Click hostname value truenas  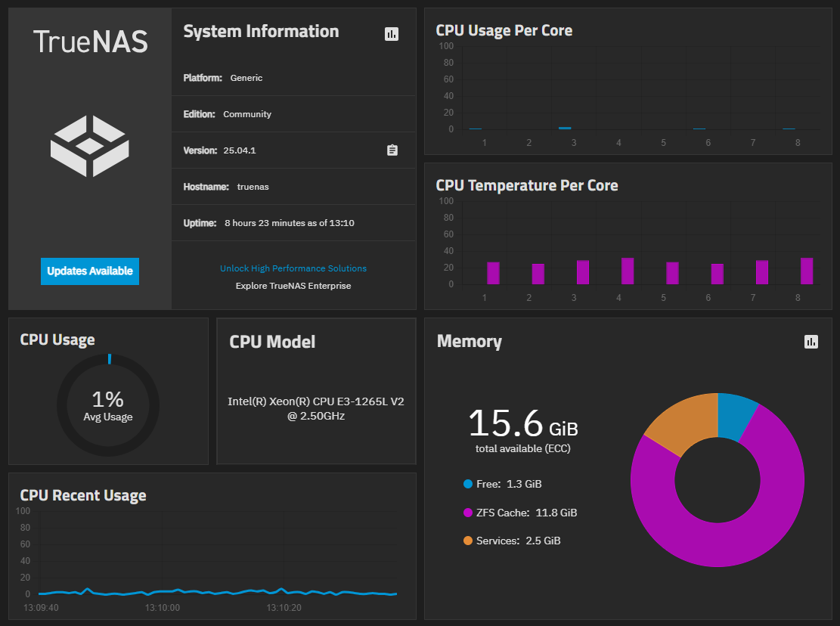pyautogui.click(x=253, y=187)
